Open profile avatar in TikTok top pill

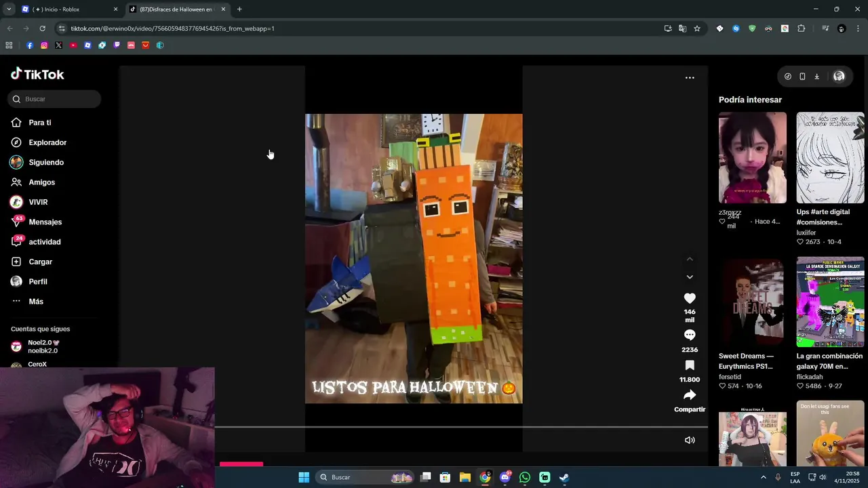coord(839,77)
